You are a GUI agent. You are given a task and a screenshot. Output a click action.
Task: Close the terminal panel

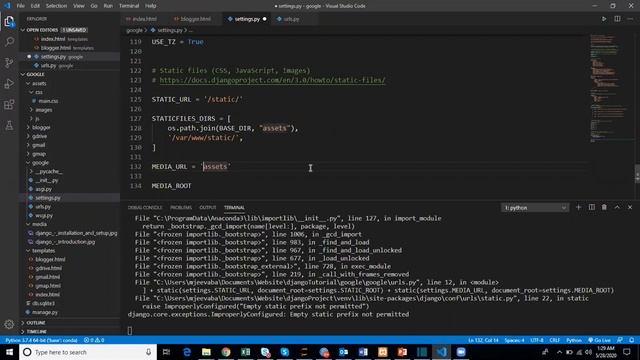(630, 207)
